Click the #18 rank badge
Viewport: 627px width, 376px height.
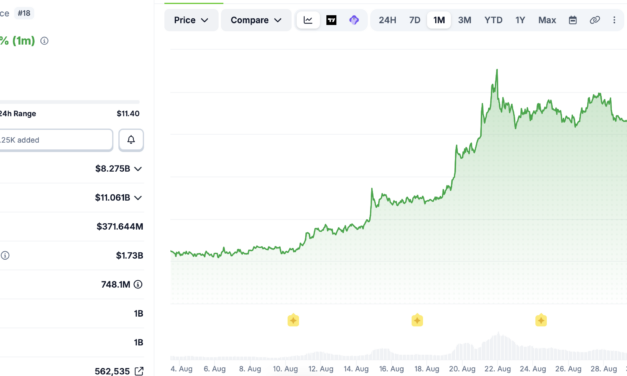(24, 13)
